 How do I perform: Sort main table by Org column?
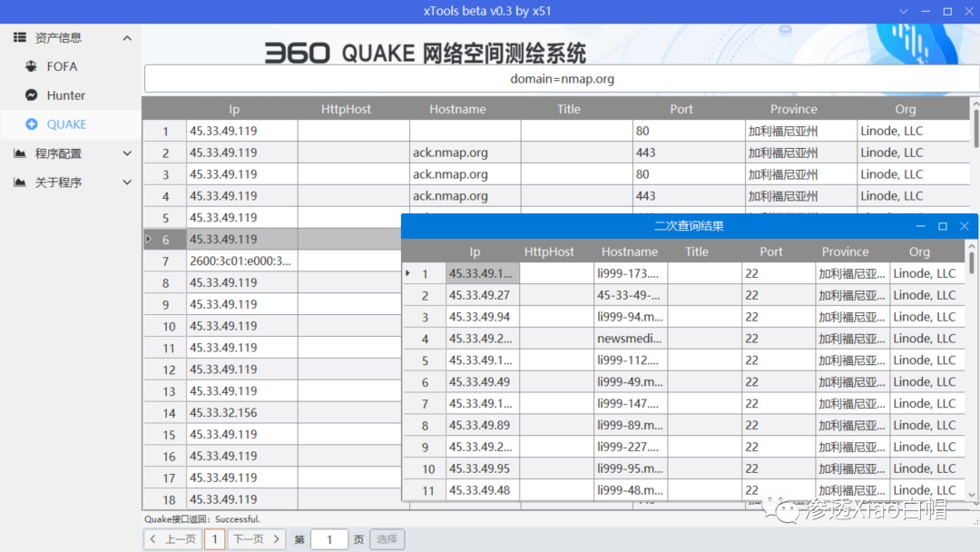click(905, 109)
